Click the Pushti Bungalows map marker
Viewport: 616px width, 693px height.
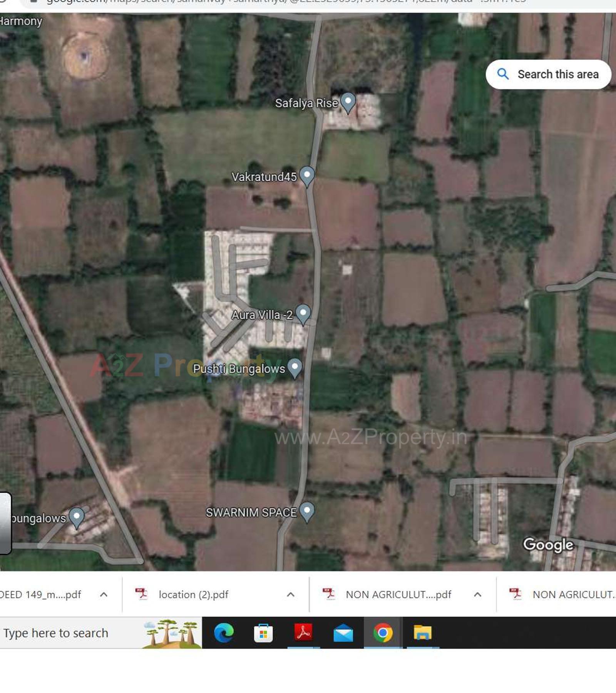(295, 368)
